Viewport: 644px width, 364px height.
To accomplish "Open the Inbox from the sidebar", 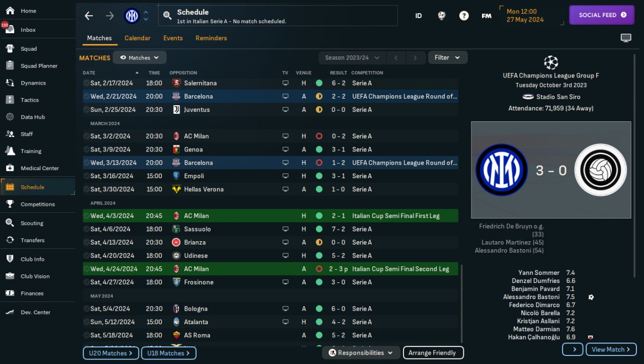I will [x=28, y=30].
